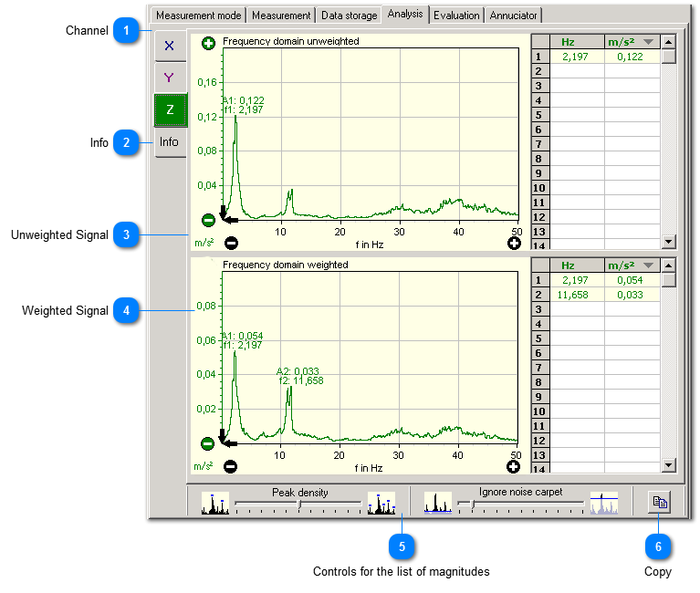Open the Measurement mode tab
This screenshot has width=700, height=593.
pyautogui.click(x=198, y=16)
